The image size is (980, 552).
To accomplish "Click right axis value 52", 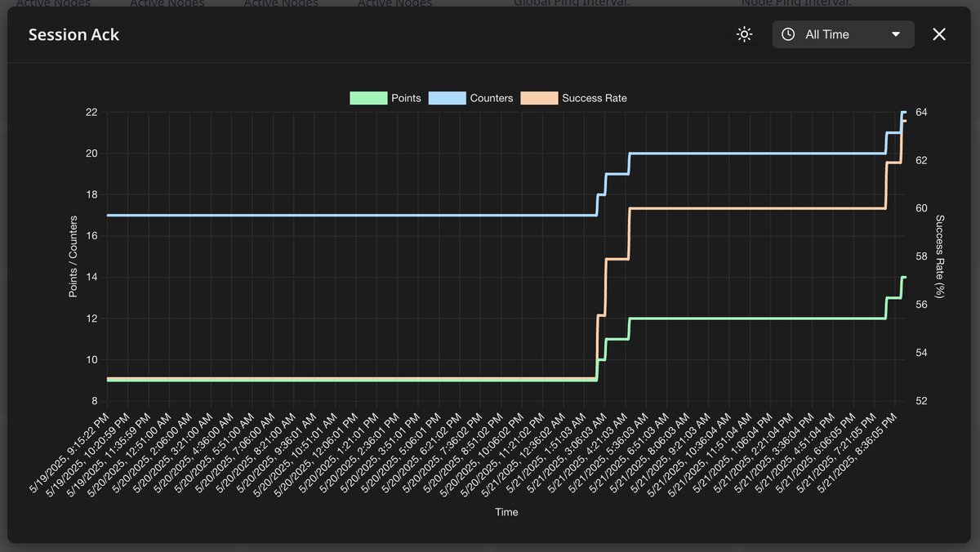I will tap(920, 401).
